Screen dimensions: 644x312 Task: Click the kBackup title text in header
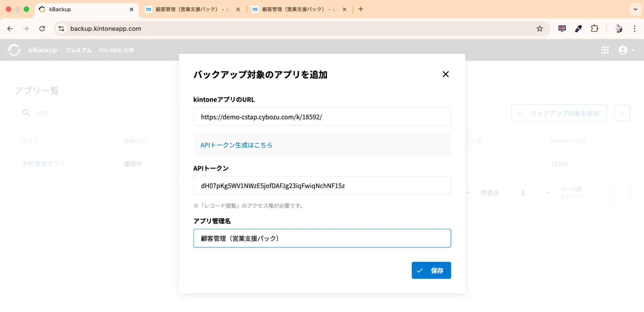click(43, 50)
